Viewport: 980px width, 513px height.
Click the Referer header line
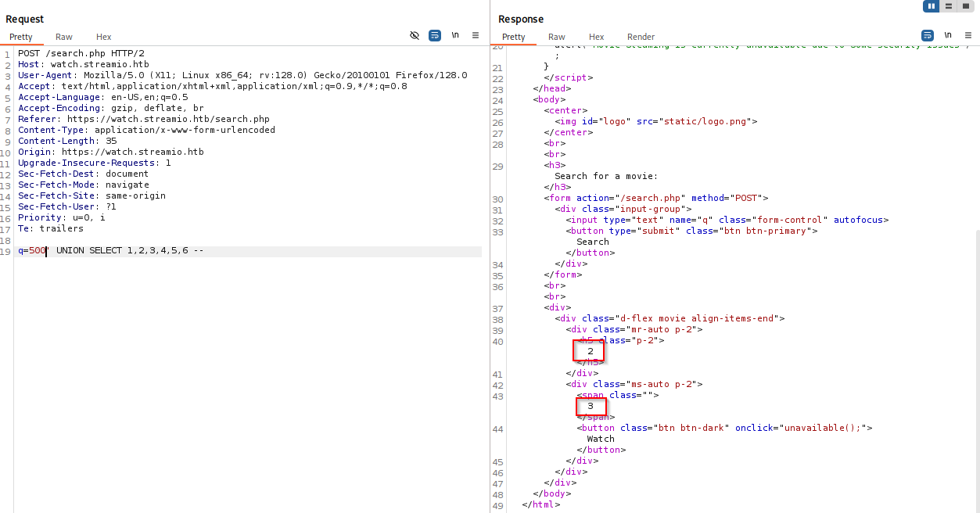point(144,119)
